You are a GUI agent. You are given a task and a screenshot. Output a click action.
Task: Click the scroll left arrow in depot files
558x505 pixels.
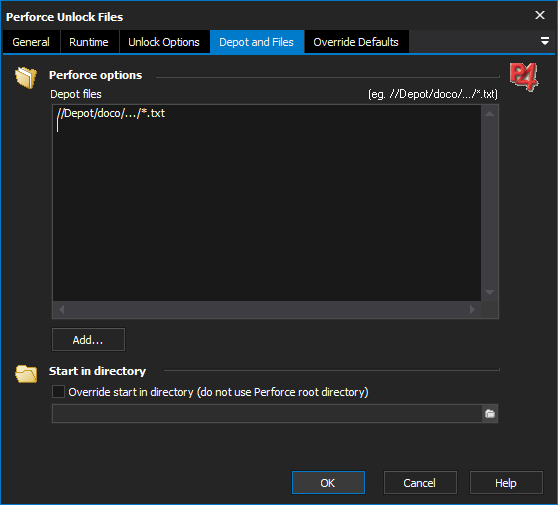coord(62,310)
